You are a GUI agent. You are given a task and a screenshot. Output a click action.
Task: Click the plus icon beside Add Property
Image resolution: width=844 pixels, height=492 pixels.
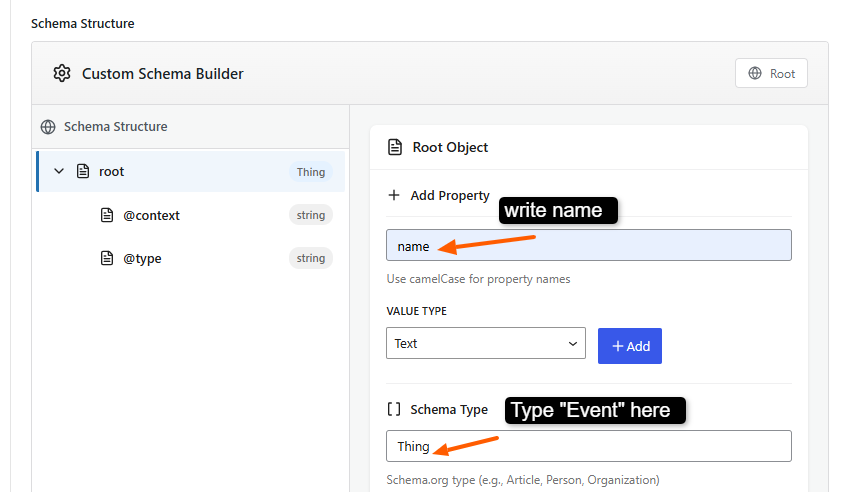(394, 195)
